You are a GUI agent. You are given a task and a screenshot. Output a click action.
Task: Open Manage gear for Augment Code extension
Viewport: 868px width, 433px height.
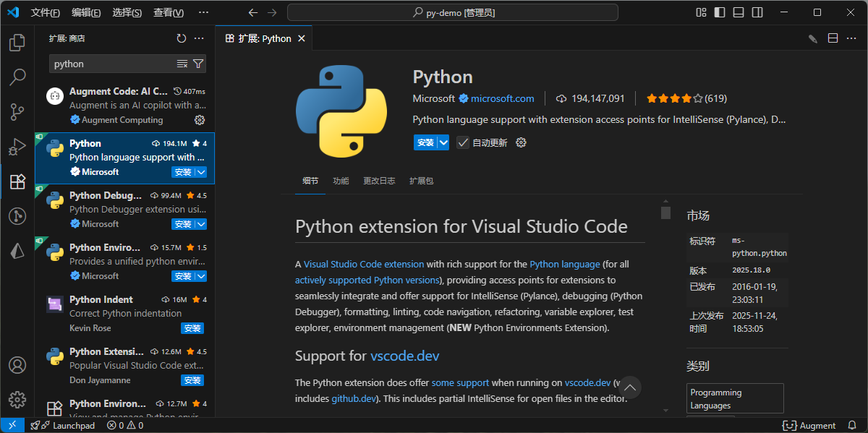point(200,120)
